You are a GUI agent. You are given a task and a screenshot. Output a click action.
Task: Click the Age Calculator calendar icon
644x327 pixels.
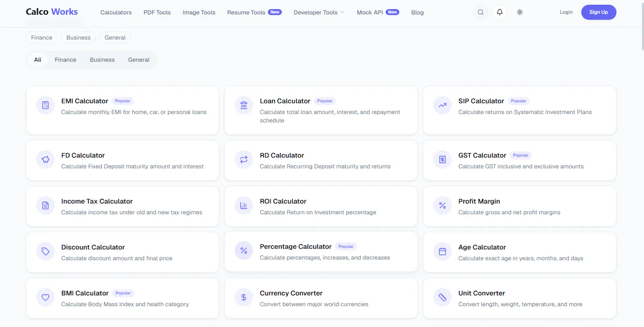442,251
